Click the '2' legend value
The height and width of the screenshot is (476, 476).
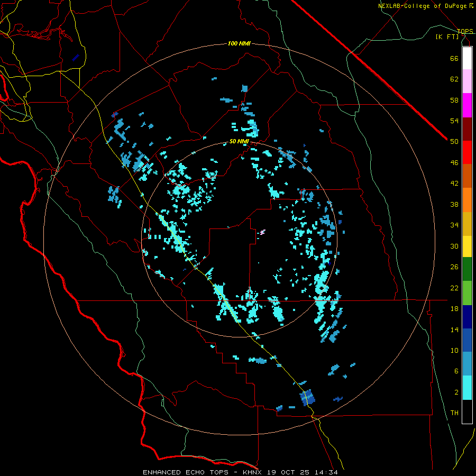coord(456,392)
